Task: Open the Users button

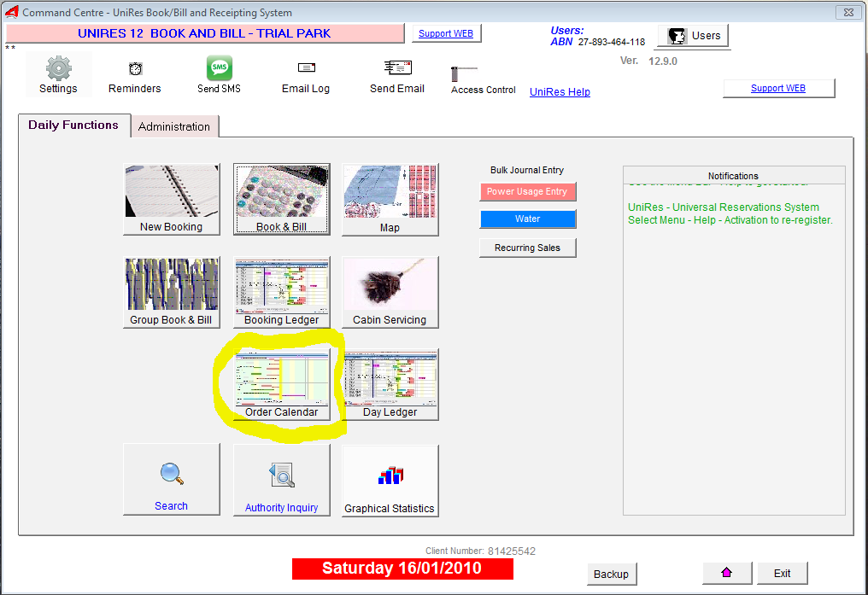Action: [x=693, y=36]
